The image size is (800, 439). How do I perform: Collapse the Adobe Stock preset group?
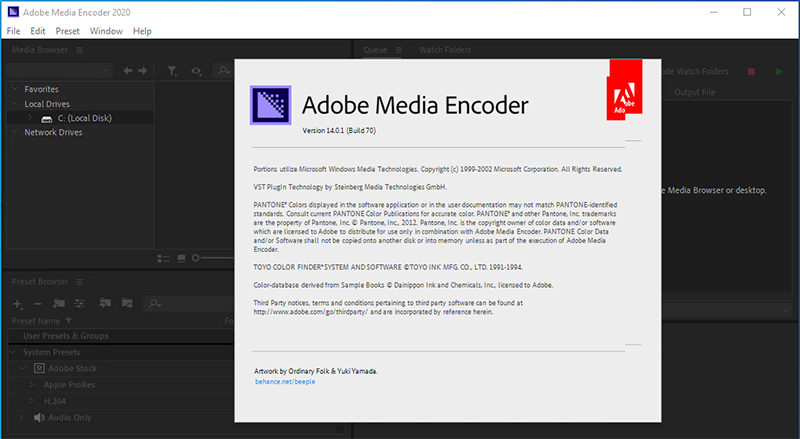[x=22, y=368]
